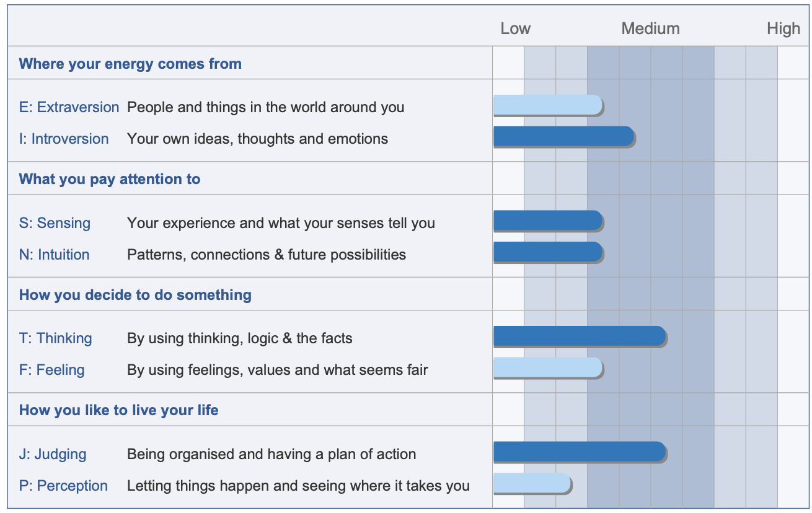Click the Extraversion bar
Image resolution: width=812 pixels, height=513 pixels.
(547, 105)
